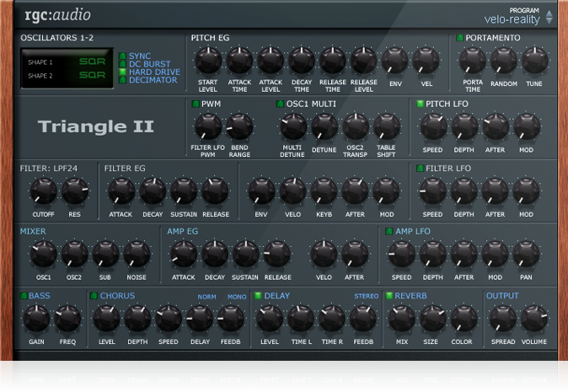
Task: Click the Amp EG ATTACK knob
Action: 184,254
